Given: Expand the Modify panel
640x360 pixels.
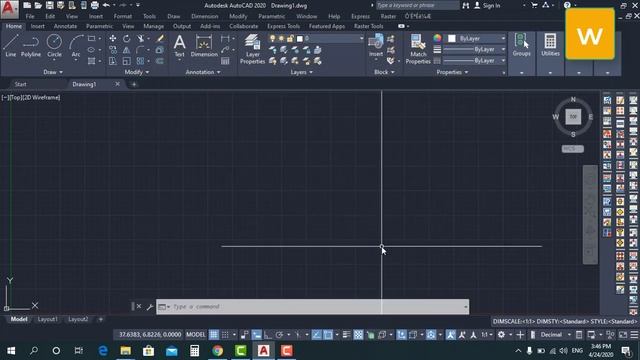Looking at the screenshot, I should (x=137, y=72).
